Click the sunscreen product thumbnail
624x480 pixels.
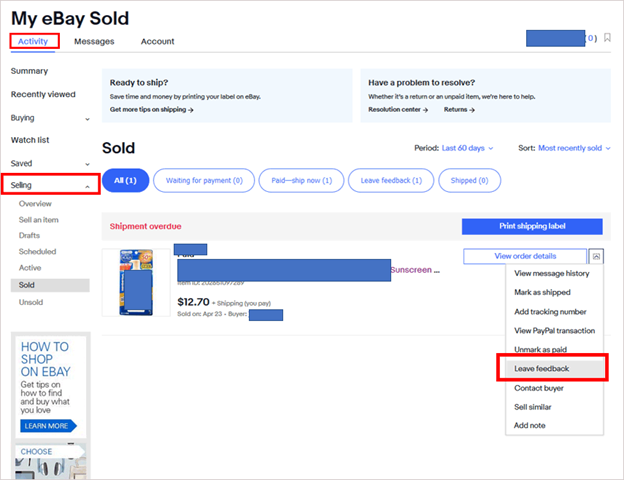click(x=136, y=283)
